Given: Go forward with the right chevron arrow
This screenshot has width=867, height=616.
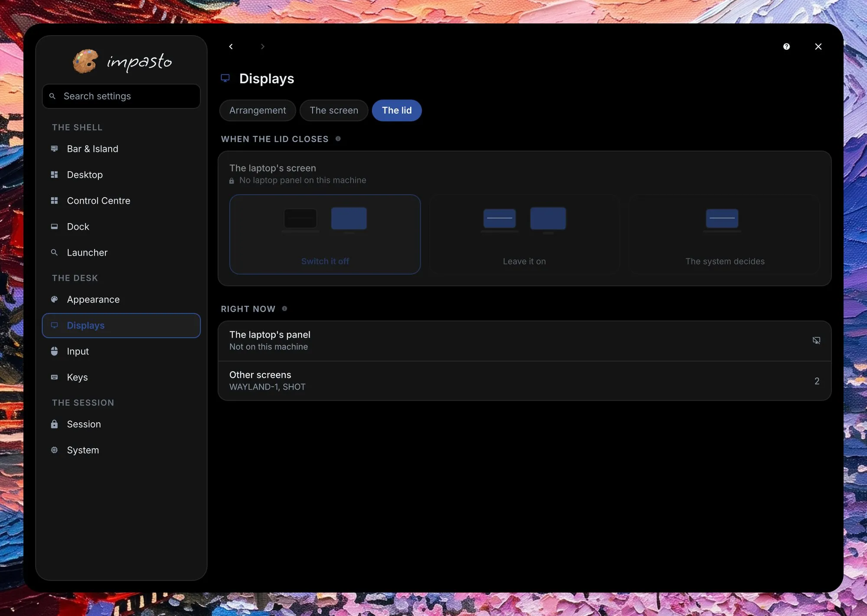Looking at the screenshot, I should point(262,46).
